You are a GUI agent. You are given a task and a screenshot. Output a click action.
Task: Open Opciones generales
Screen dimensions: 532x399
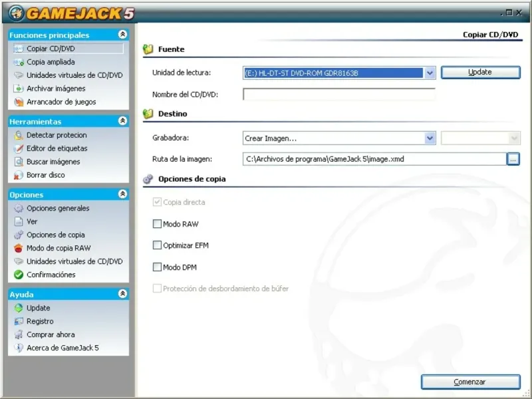pos(58,208)
